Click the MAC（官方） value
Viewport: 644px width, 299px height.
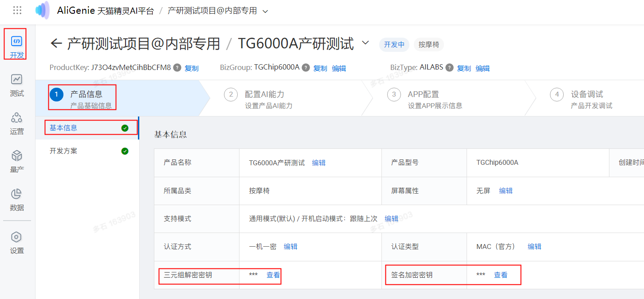(496, 246)
